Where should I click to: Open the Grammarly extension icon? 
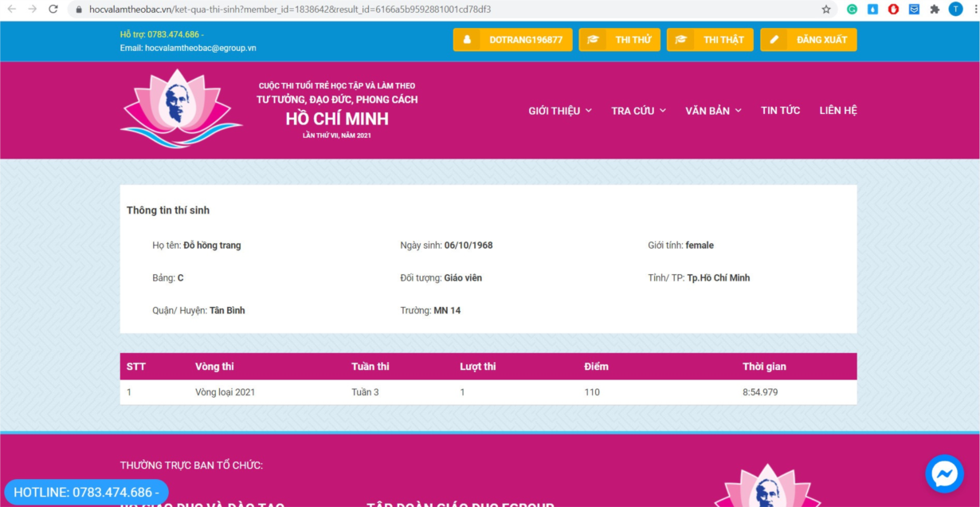[853, 10]
